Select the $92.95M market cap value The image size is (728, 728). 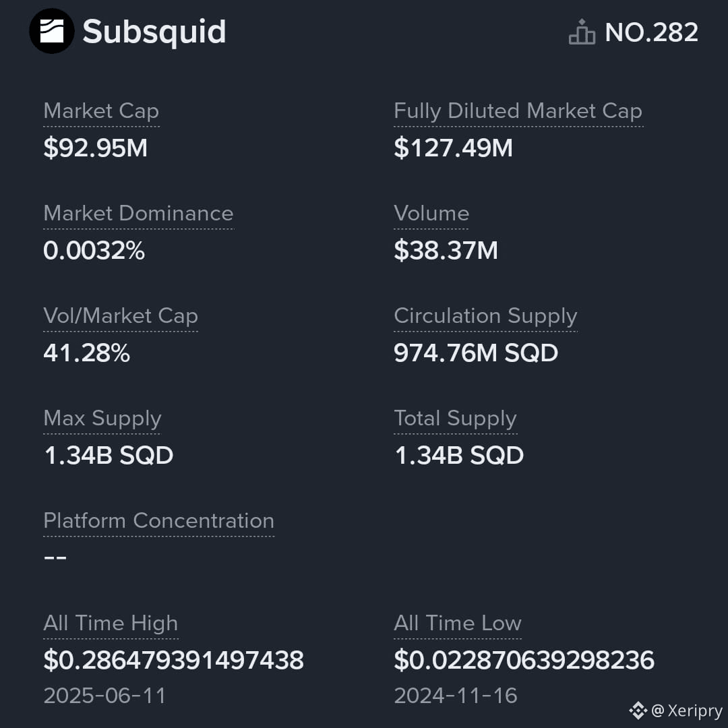pyautogui.click(x=95, y=148)
